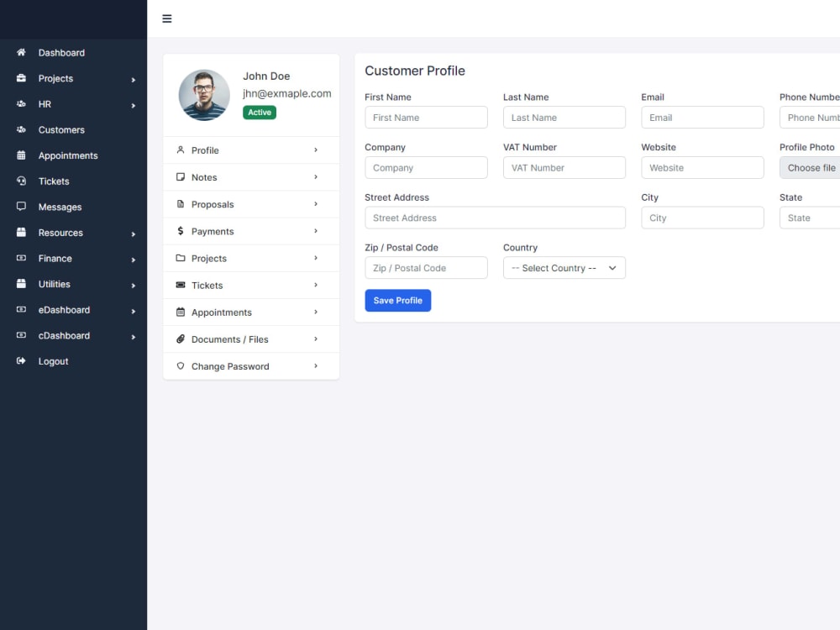This screenshot has height=630, width=840.
Task: Expand the HR sidebar submenu
Action: tap(133, 104)
